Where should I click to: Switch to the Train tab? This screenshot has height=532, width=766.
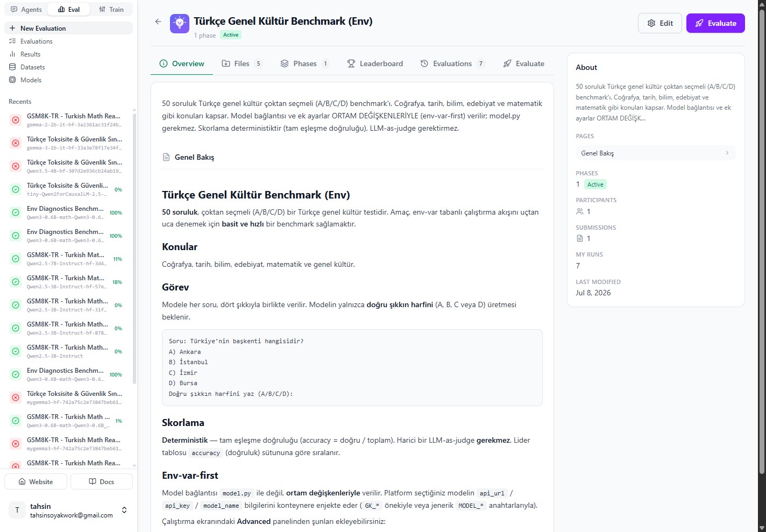112,9
